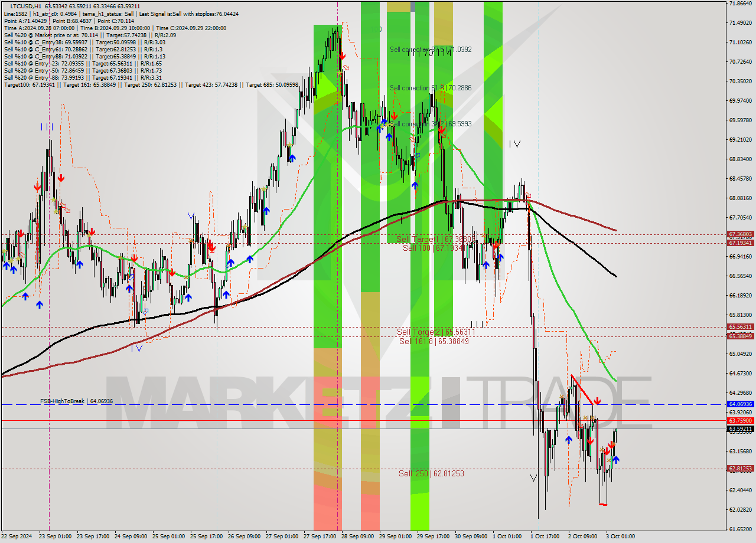The image size is (756, 543).
Task: Click the '25 Sep 17:00' time label
Action: tap(206, 537)
